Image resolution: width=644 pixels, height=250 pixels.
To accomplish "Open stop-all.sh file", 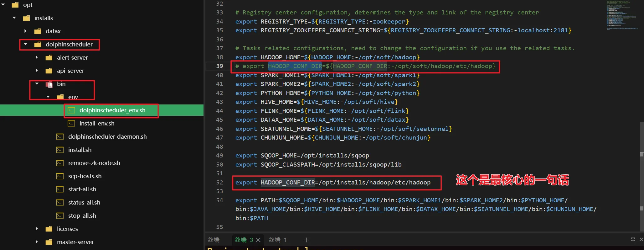I will click(82, 215).
